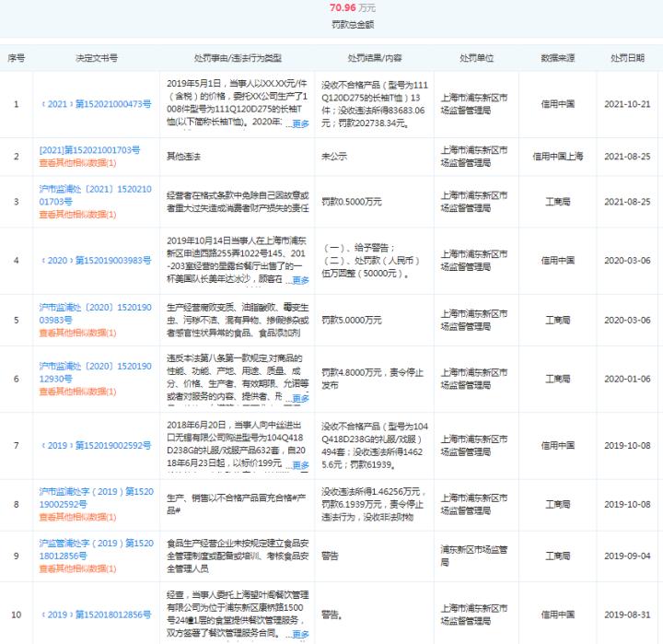Click the 处罚结果/内容 column header
663x644 pixels.
(x=375, y=58)
